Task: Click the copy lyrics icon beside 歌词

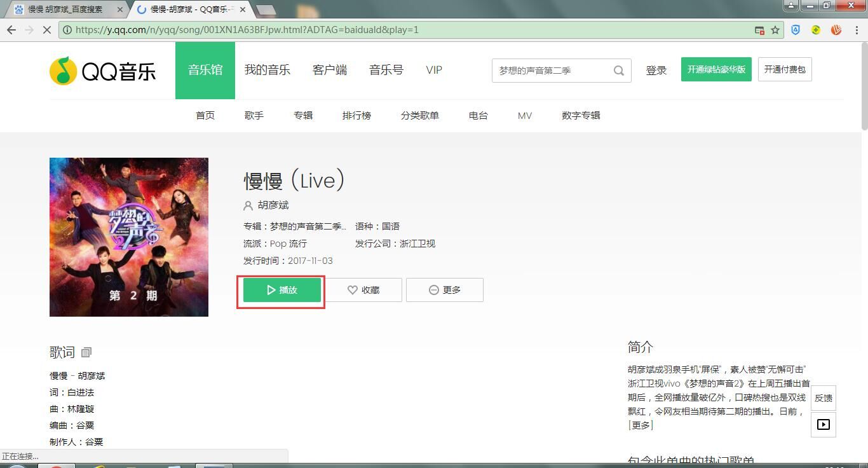Action: (86, 352)
